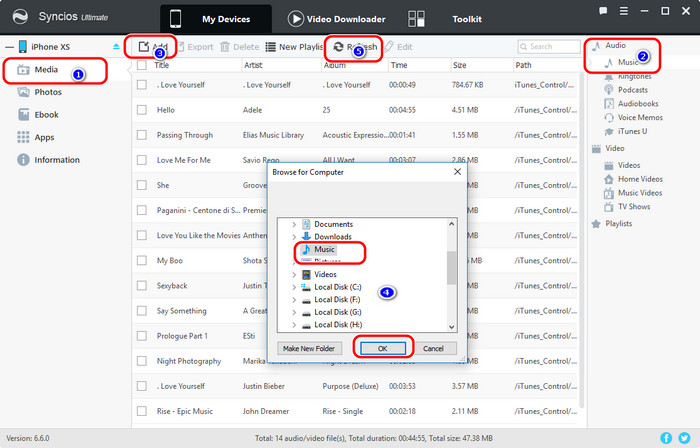Screen dimensions: 700x448
Task: Click scroll-up arrow in folder tree
Action: 451,224
